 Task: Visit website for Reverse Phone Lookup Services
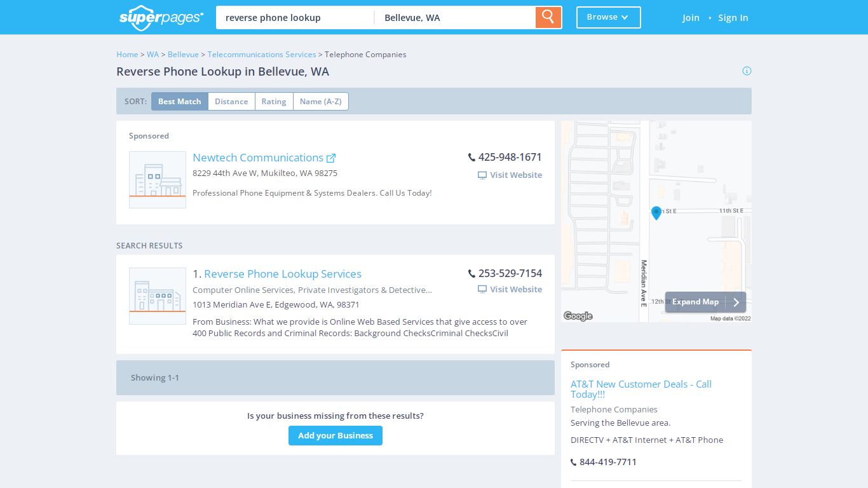coord(516,290)
